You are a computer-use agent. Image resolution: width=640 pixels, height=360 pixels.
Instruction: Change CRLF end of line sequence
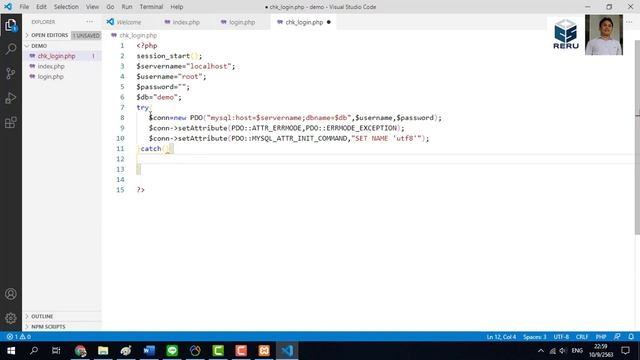click(582, 337)
